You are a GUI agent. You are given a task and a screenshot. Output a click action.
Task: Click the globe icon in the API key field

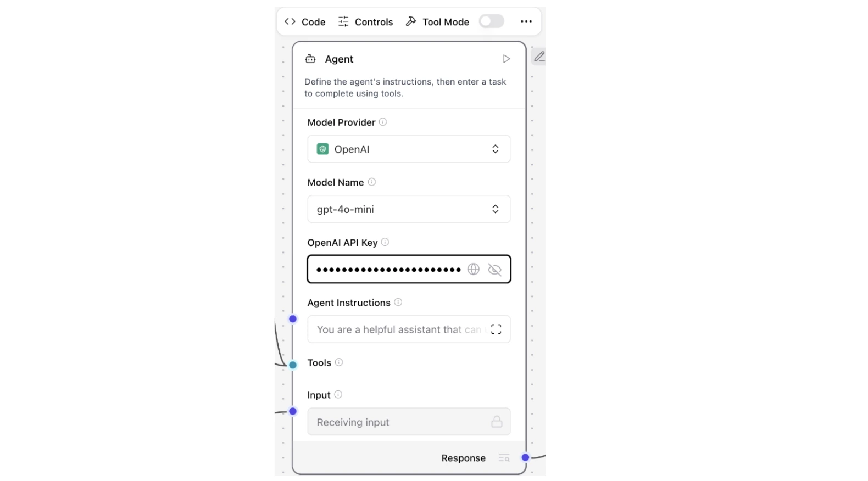[x=473, y=269]
